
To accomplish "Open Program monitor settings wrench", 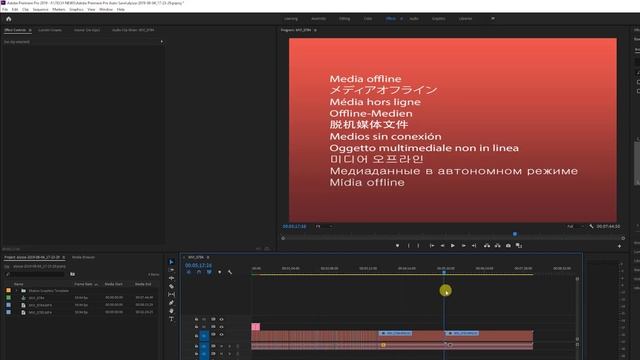I will click(x=591, y=226).
